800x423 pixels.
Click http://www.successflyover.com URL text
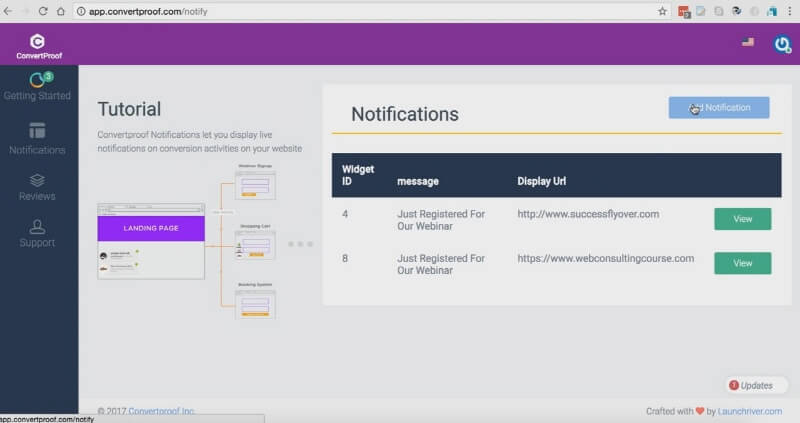pos(588,214)
